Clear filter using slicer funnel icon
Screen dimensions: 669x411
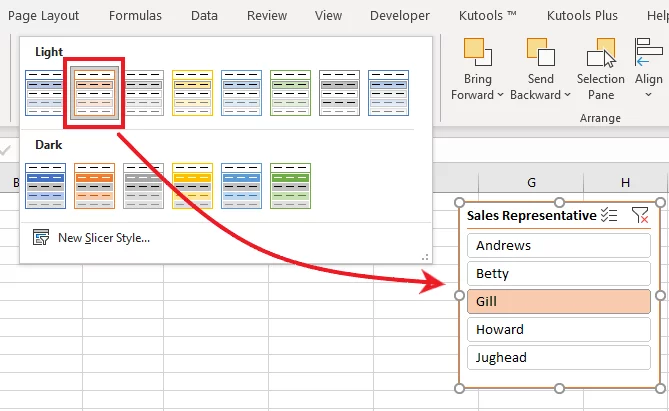click(640, 215)
